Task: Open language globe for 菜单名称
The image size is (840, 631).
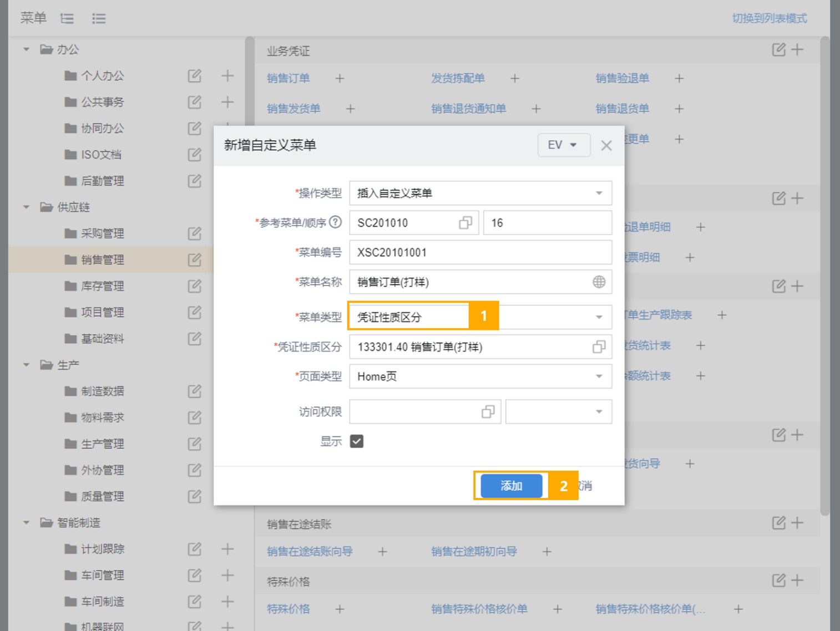Action: click(599, 282)
